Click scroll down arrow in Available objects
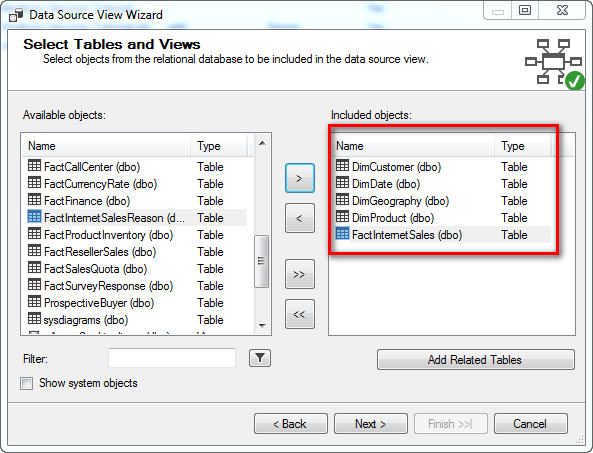This screenshot has height=453, width=593. tap(262, 326)
